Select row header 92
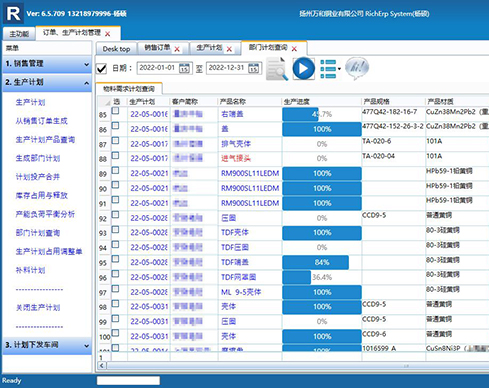The image size is (489, 388). [103, 219]
